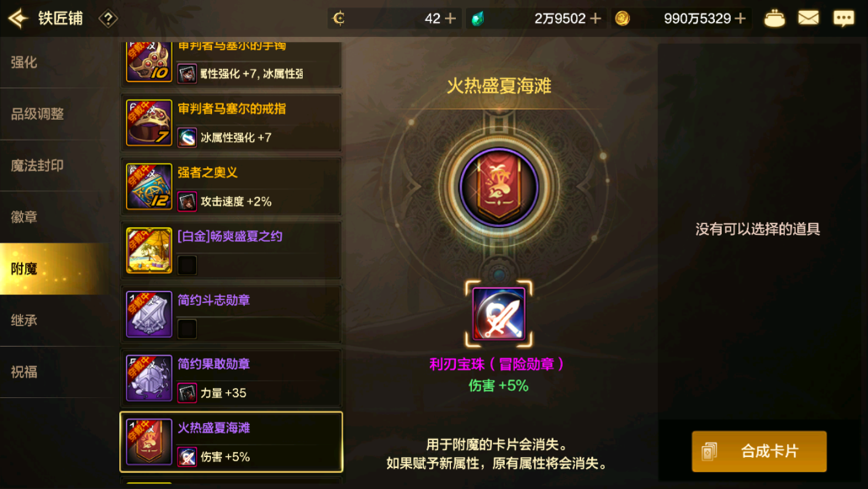
Task: Click the central 火热盛夏海滩 banner emblem
Action: coord(499,187)
